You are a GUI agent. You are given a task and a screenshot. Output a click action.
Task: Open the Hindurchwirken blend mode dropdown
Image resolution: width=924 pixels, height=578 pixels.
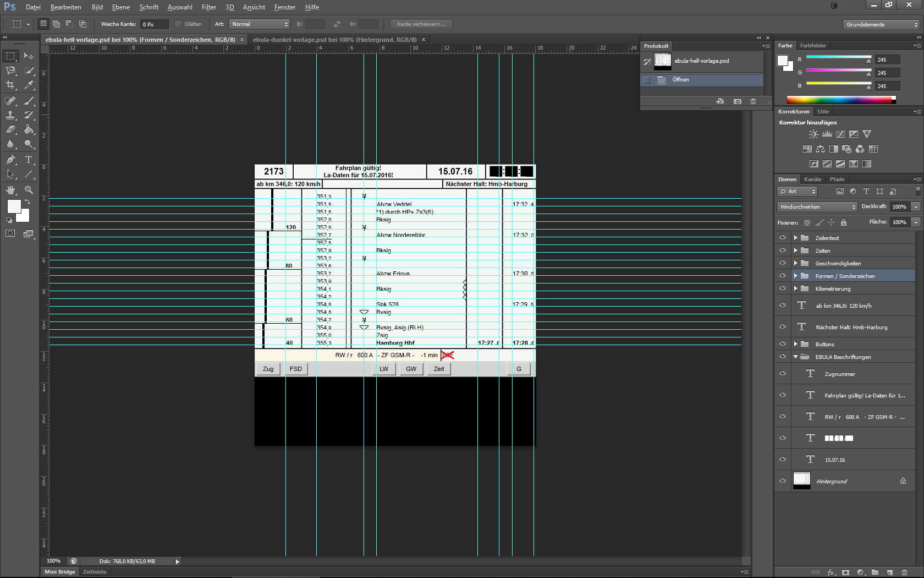click(x=817, y=207)
